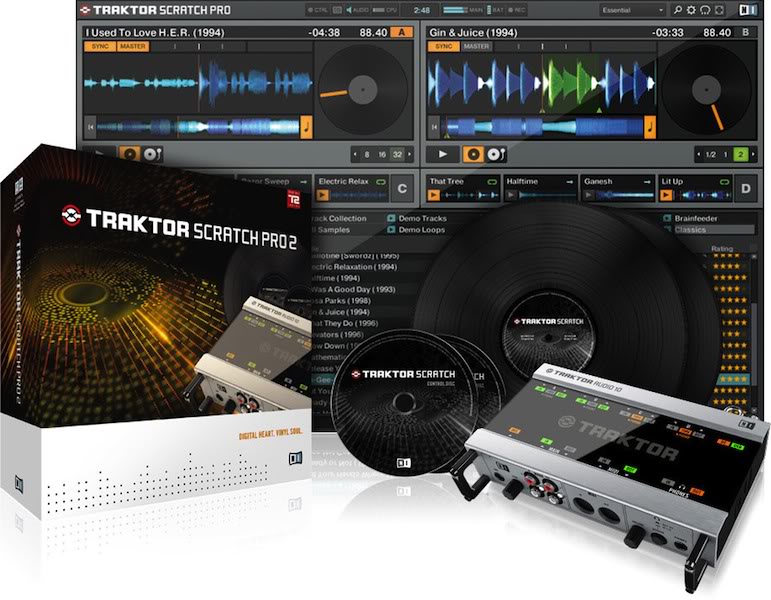The width and height of the screenshot is (771, 600).
Task: Show larger loop sizes on Deck B
Action: click(x=753, y=154)
